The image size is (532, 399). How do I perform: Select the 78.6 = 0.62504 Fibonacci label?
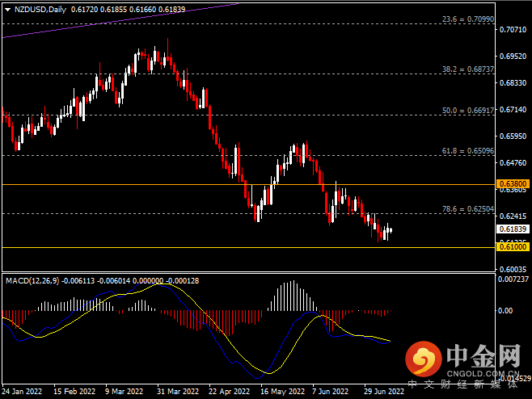(468, 209)
